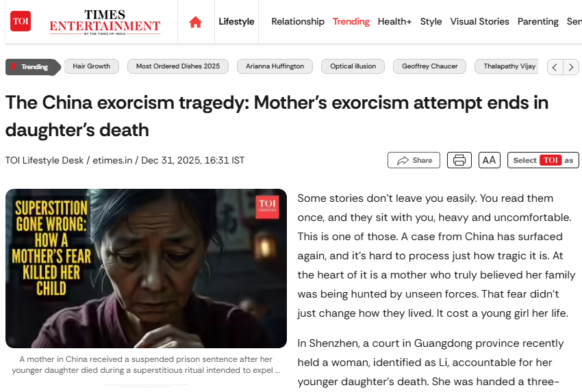Open Visual Stories section

pyautogui.click(x=479, y=21)
